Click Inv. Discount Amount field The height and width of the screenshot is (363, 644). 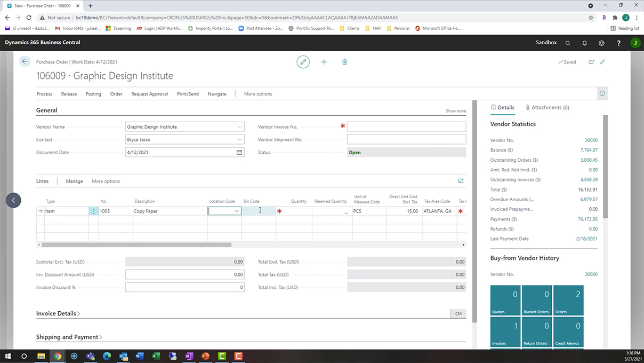coord(184,274)
